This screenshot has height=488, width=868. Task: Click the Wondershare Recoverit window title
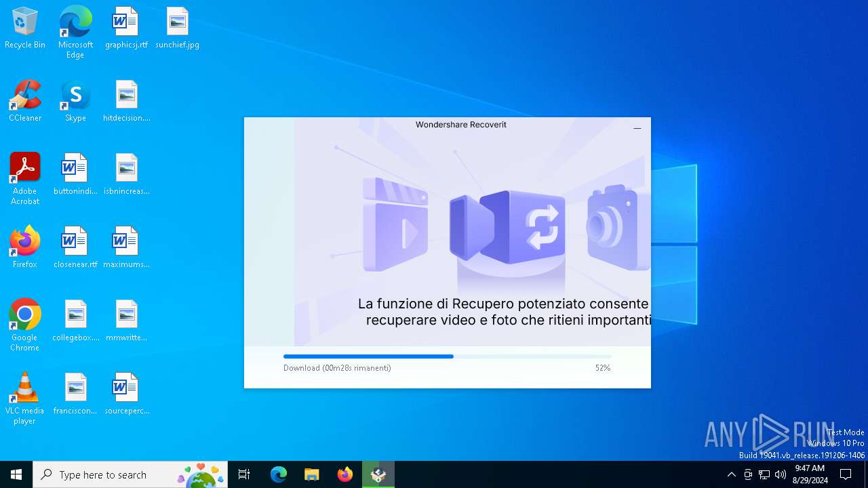[461, 125]
